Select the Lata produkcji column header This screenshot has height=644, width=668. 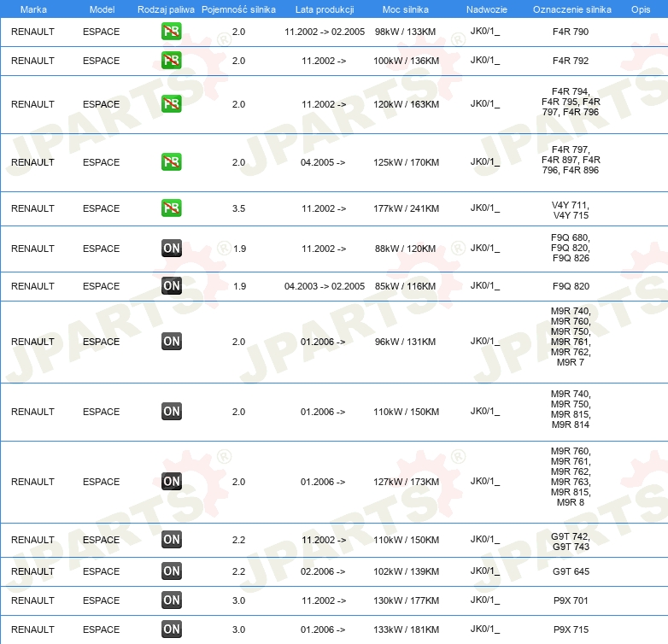325,9
